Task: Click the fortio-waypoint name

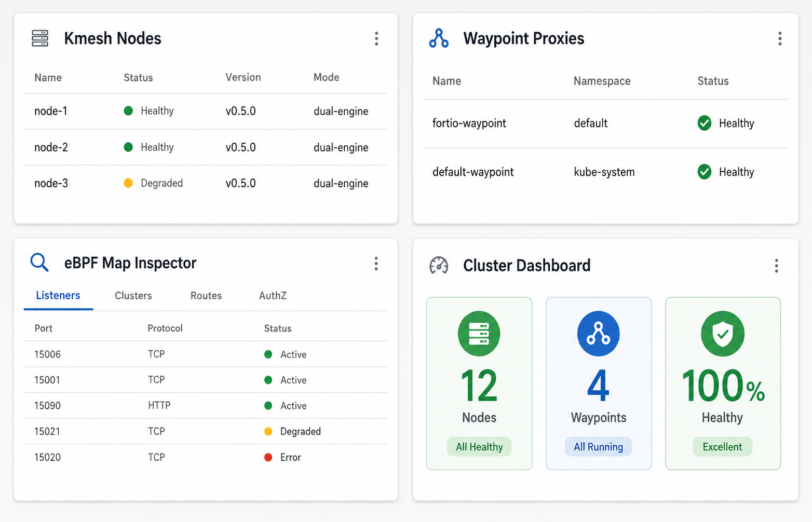Action: (x=469, y=123)
